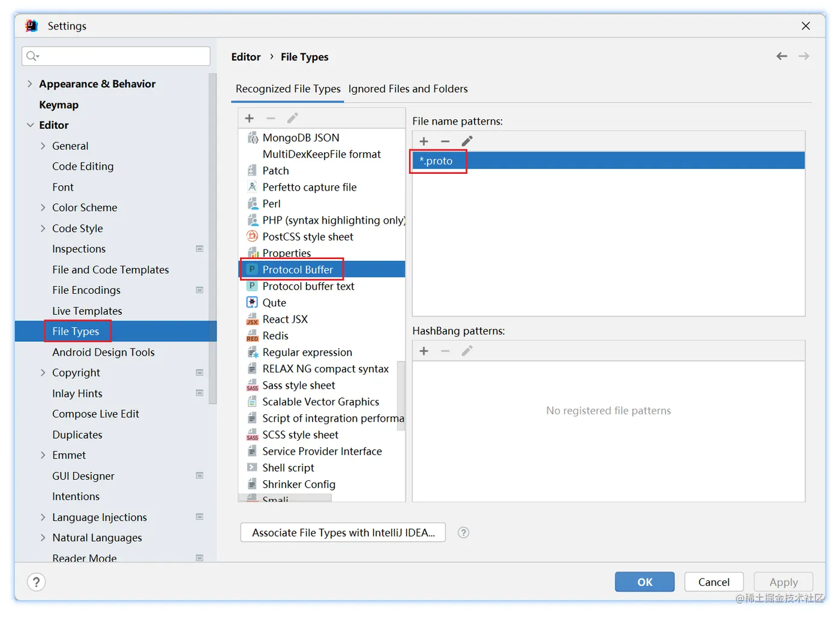Navigate forward with the right arrow
This screenshot has height=620, width=840.
(804, 56)
